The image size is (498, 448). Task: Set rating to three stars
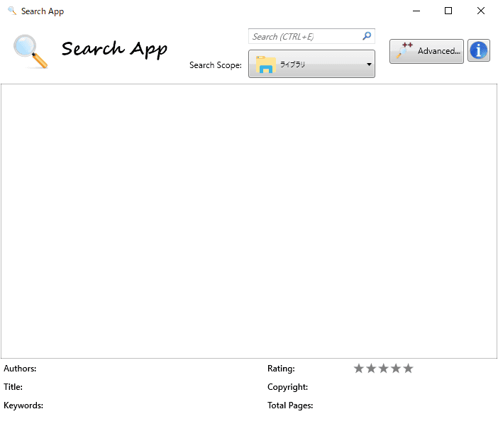(x=383, y=369)
